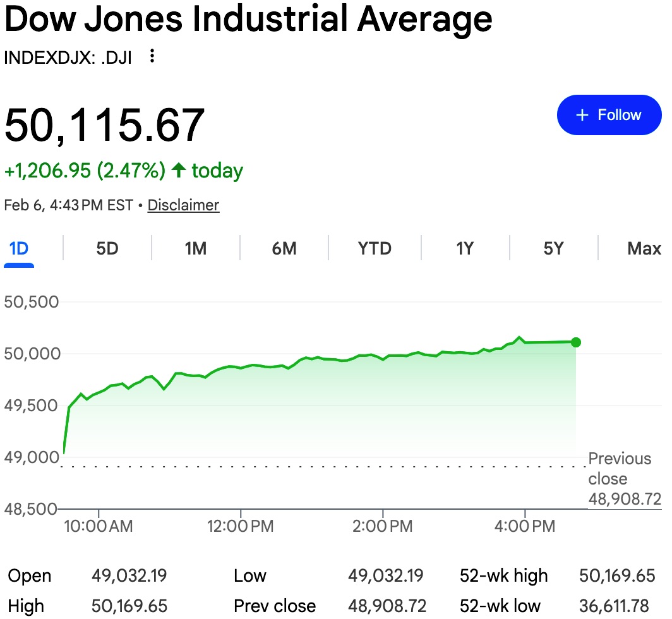This screenshot has height=619, width=672.
Task: Follow the Dow Jones Industrial Average
Action: coord(609,115)
